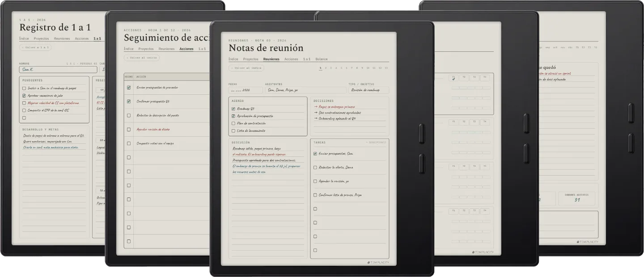Tick last empty checkbox in Tareas list
Screen dimensions: 644x277
[315, 250]
